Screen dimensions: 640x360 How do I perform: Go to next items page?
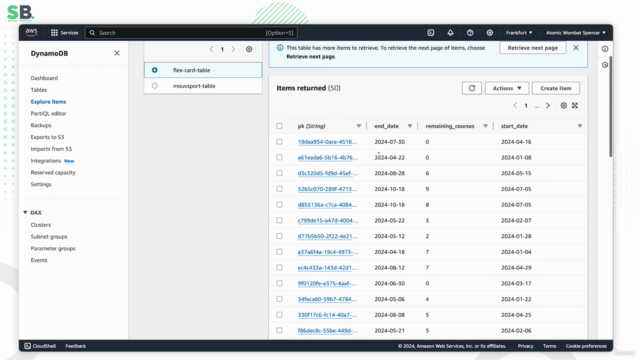[548, 106]
